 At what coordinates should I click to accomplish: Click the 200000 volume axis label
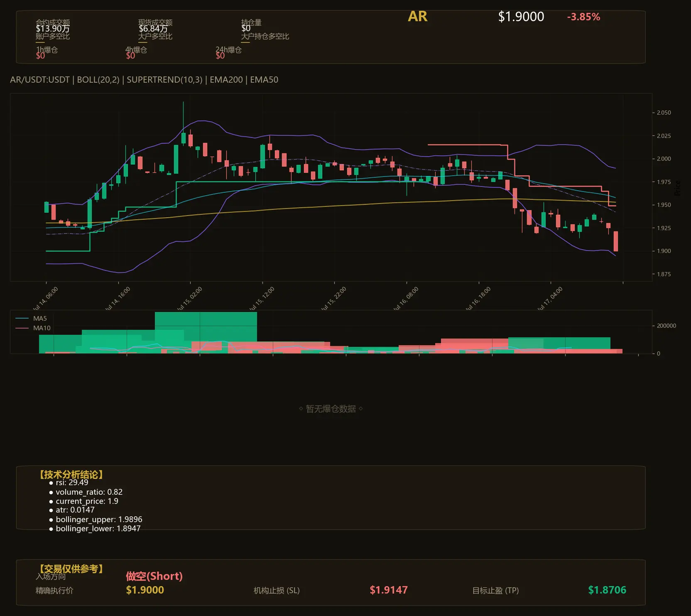point(666,326)
